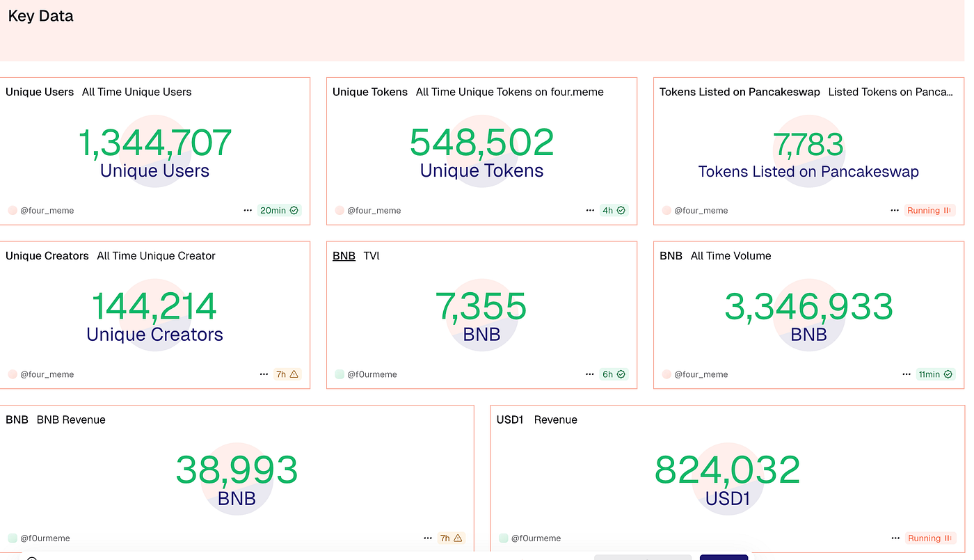Open three-dot menu on Tokens Listed on Pancakeswap card
This screenshot has height=560, width=974.
(x=895, y=210)
